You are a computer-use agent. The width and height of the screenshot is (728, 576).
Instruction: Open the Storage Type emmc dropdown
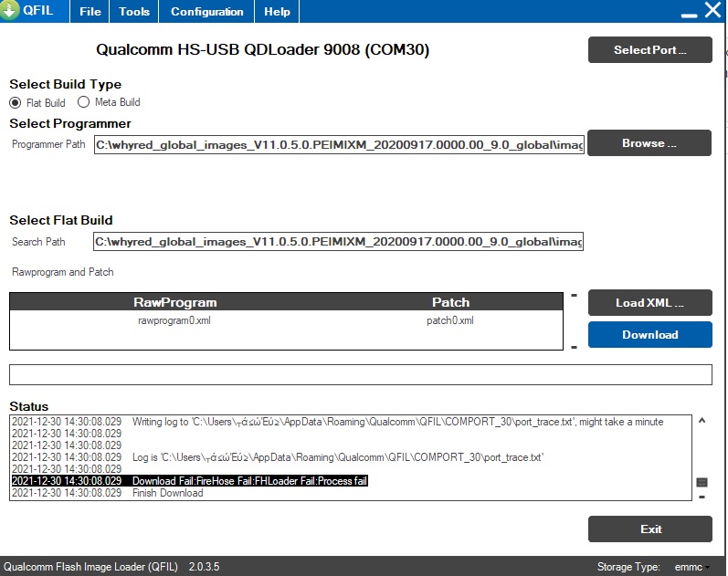(691, 567)
